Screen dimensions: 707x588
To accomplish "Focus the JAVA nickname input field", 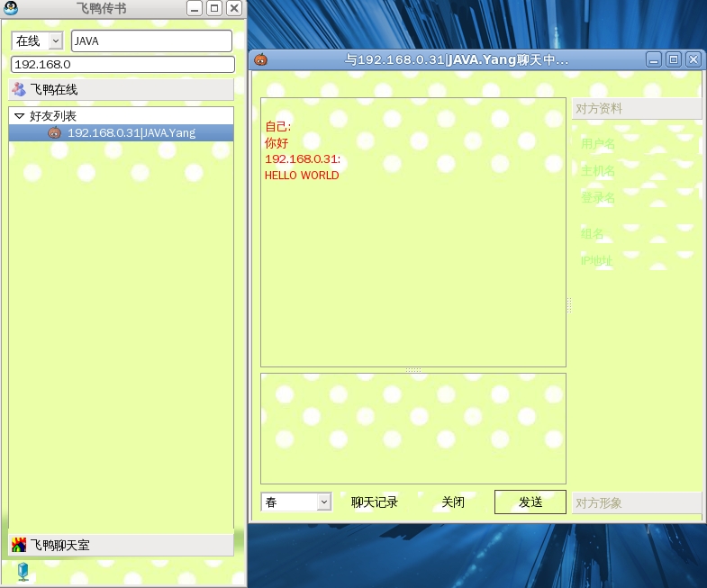I will click(151, 41).
